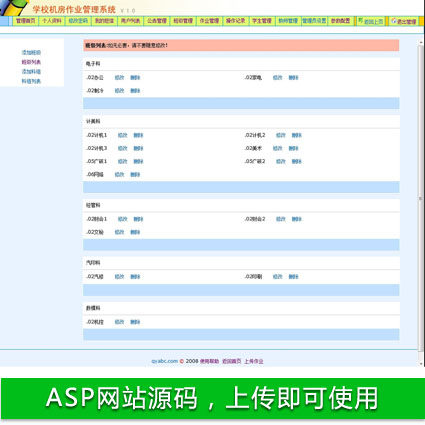
Task: Click 删除 for the .02计机2 class
Action: coord(297,135)
